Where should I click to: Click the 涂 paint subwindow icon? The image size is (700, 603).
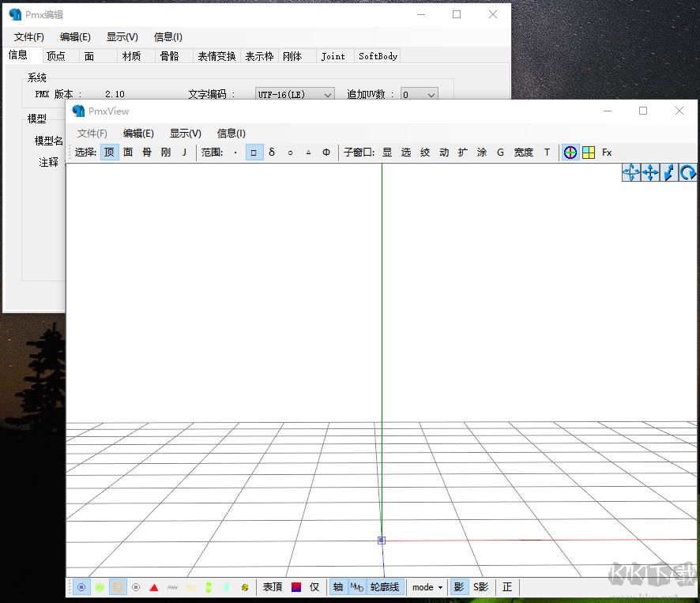481,152
